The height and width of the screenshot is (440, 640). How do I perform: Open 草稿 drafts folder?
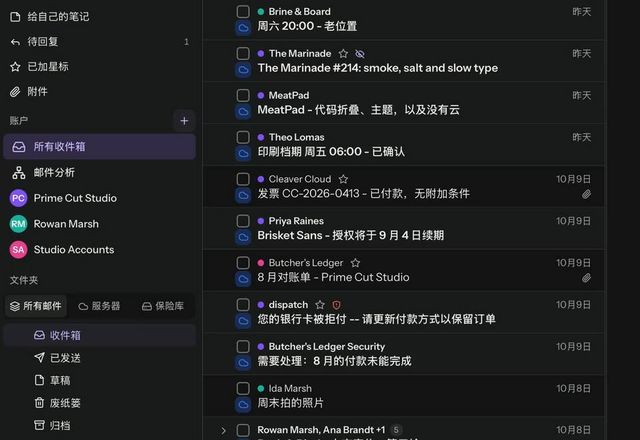click(x=99, y=380)
